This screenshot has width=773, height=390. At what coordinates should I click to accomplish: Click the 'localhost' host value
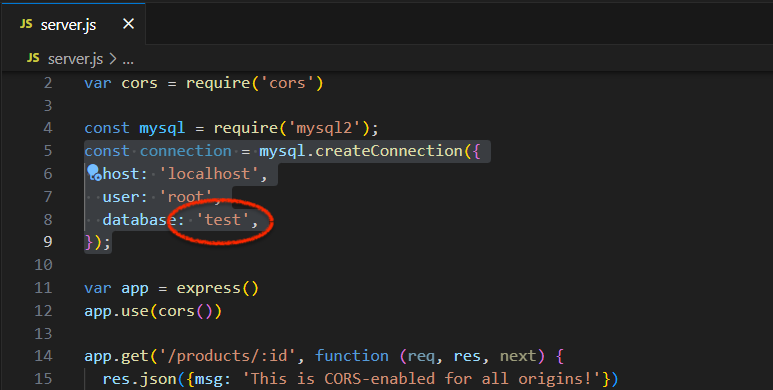[x=209, y=174]
